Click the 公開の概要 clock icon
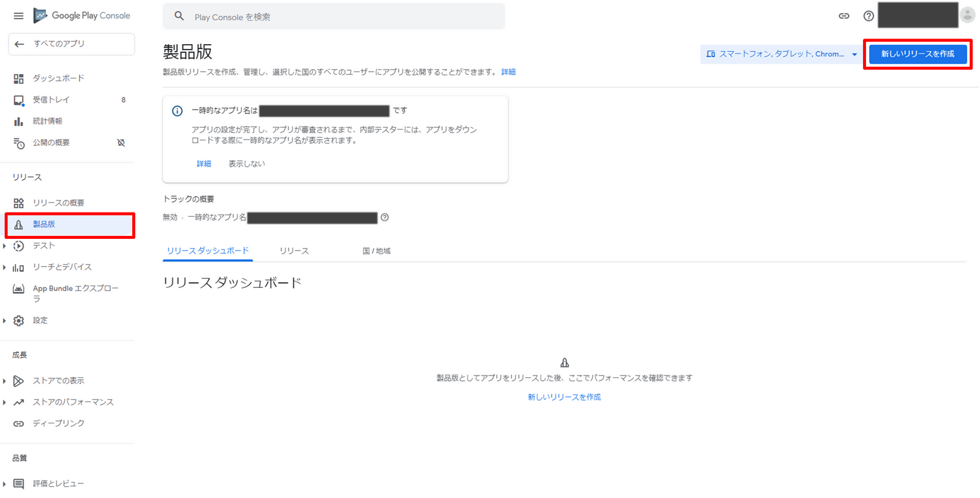Viewport: 980px width, 498px height. (x=19, y=143)
